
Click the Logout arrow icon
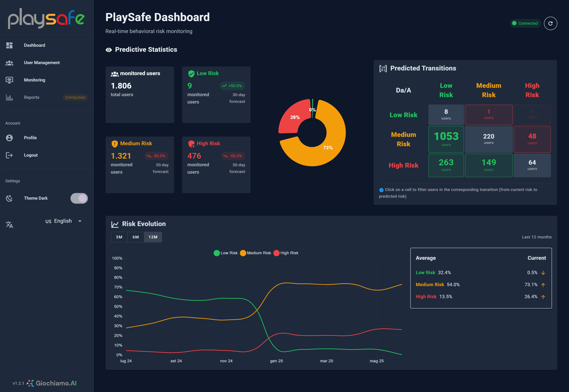[9, 155]
